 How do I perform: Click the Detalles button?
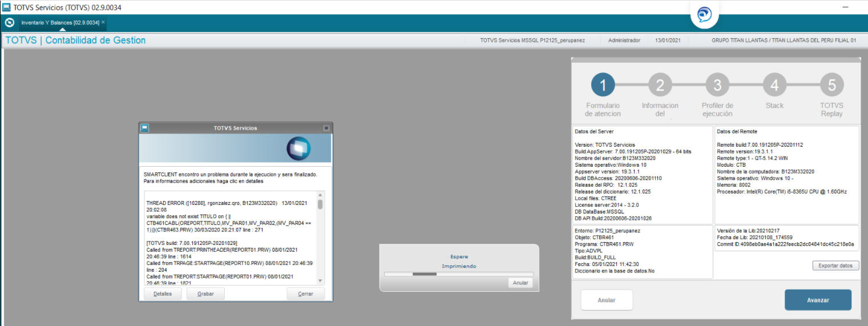click(163, 293)
